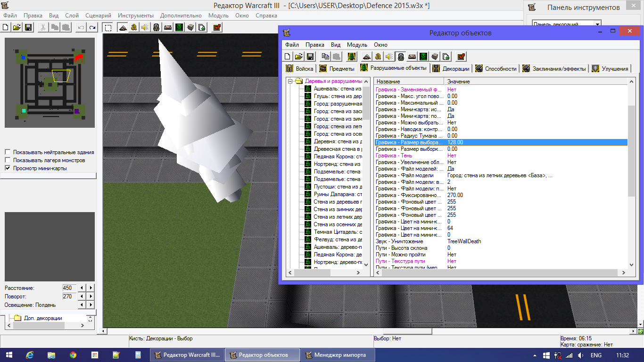Test the map from main toolbar
This screenshot has height=362, width=644.
click(x=217, y=27)
